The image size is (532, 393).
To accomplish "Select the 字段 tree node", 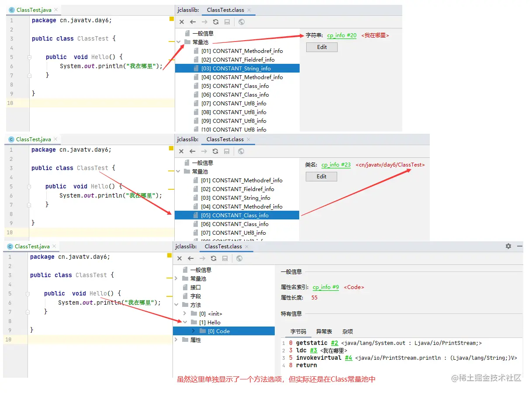I will click(x=196, y=296).
